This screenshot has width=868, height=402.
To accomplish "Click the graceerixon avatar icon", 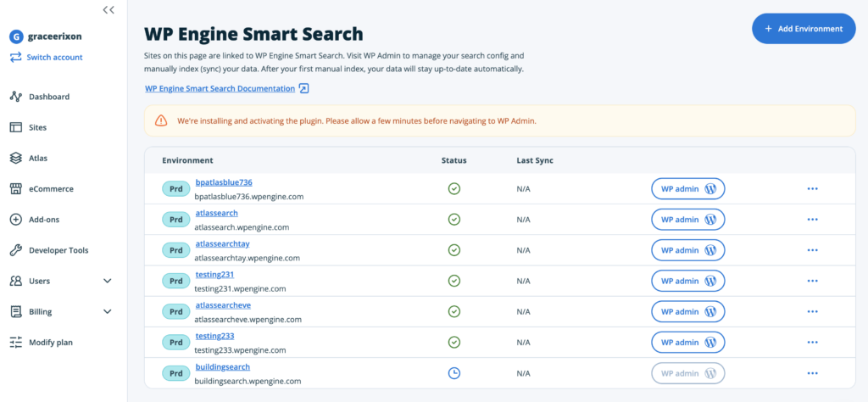I will pyautogui.click(x=15, y=36).
